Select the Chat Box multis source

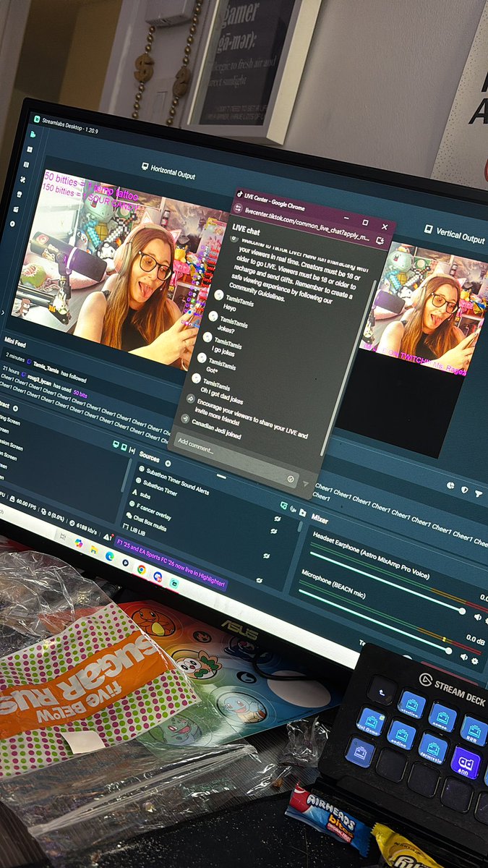point(147,519)
